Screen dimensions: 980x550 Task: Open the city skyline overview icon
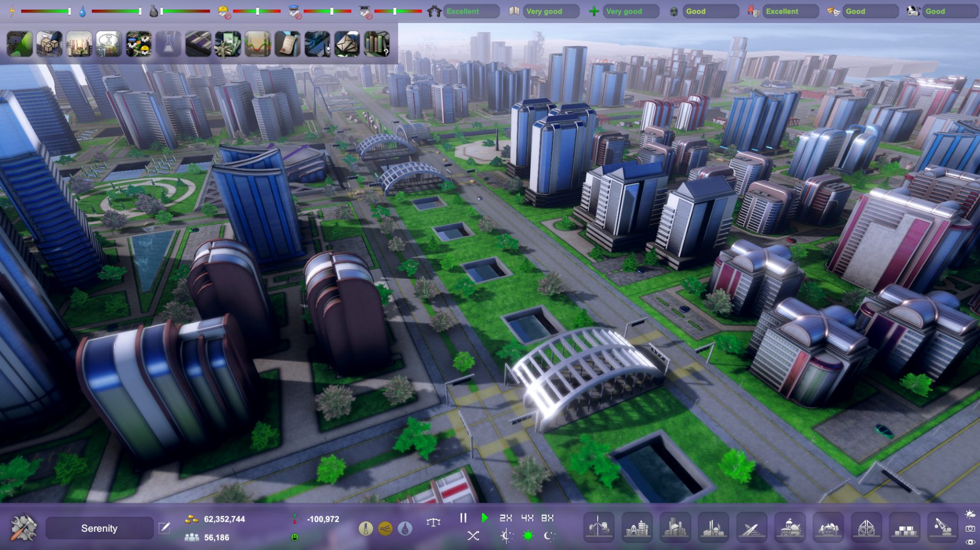tap(79, 43)
